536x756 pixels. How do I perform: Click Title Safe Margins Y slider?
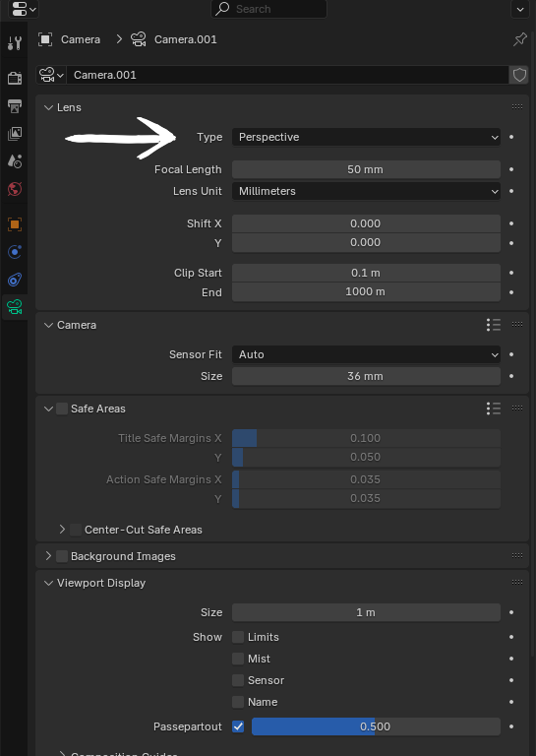point(366,457)
